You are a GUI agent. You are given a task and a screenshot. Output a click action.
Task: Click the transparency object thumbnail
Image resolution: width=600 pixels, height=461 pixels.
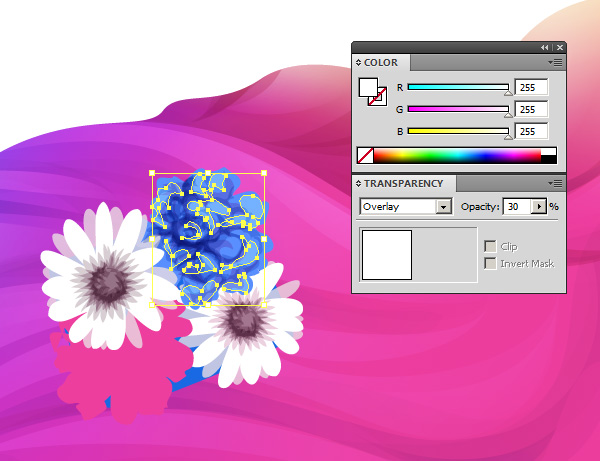point(387,254)
